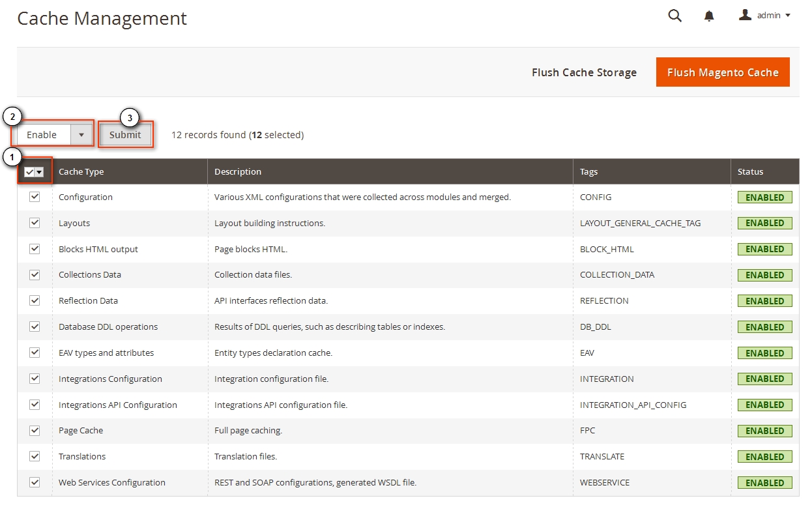The height and width of the screenshot is (507, 812).
Task: Click the notifications bell icon
Action: tap(709, 16)
